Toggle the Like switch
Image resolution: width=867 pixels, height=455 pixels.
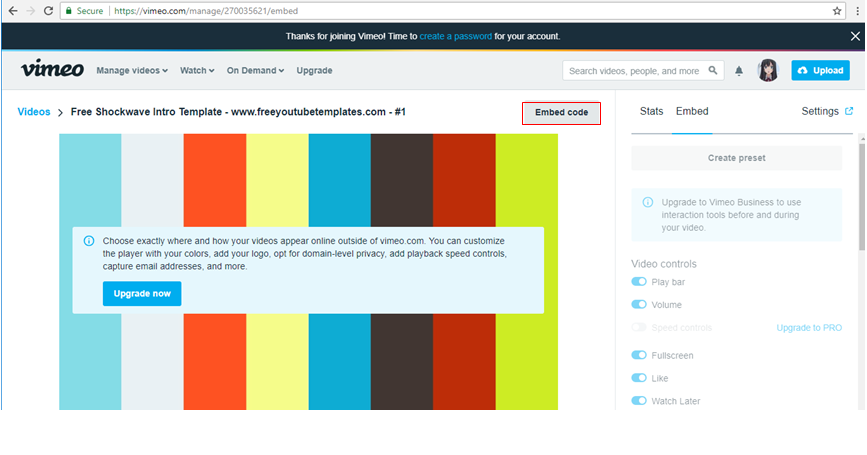(x=639, y=378)
